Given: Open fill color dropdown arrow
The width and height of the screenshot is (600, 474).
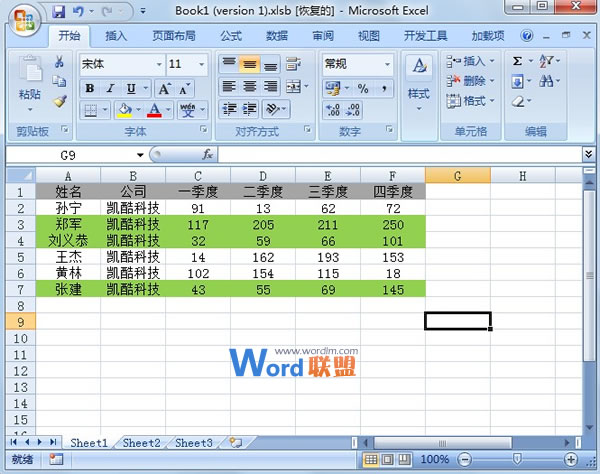Looking at the screenshot, I should coord(139,111).
